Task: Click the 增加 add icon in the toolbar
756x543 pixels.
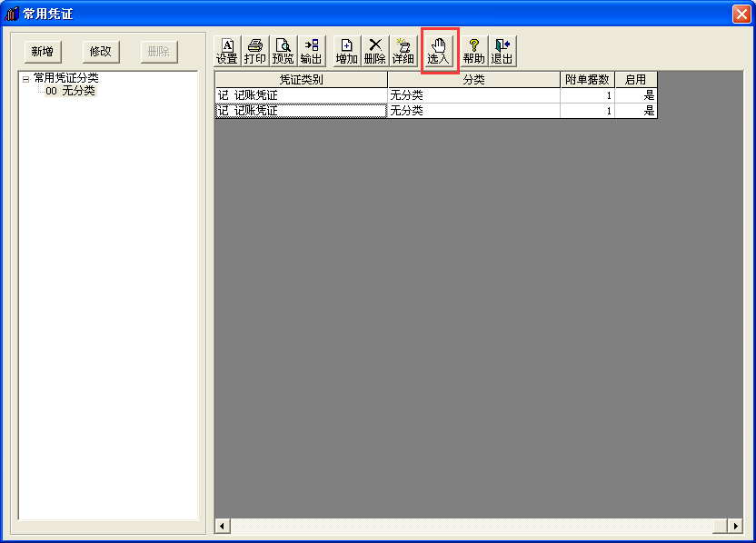Action: (x=346, y=51)
